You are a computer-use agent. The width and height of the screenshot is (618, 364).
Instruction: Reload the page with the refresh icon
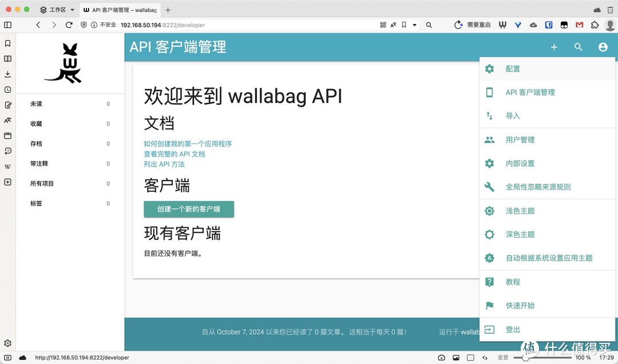pyautogui.click(x=69, y=25)
